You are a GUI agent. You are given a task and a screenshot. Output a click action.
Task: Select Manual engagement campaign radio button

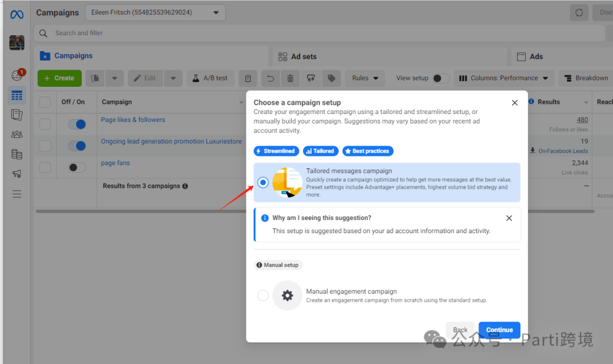click(x=263, y=295)
